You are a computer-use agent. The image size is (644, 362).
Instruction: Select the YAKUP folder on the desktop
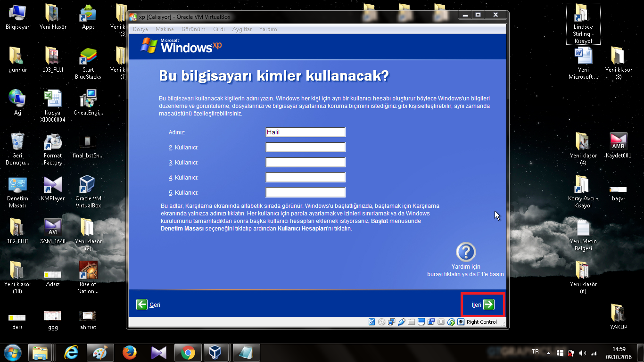pyautogui.click(x=618, y=317)
